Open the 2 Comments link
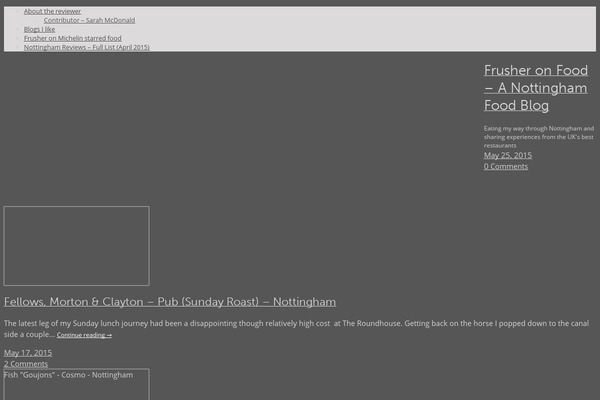This screenshot has width=600, height=400. coord(26,364)
